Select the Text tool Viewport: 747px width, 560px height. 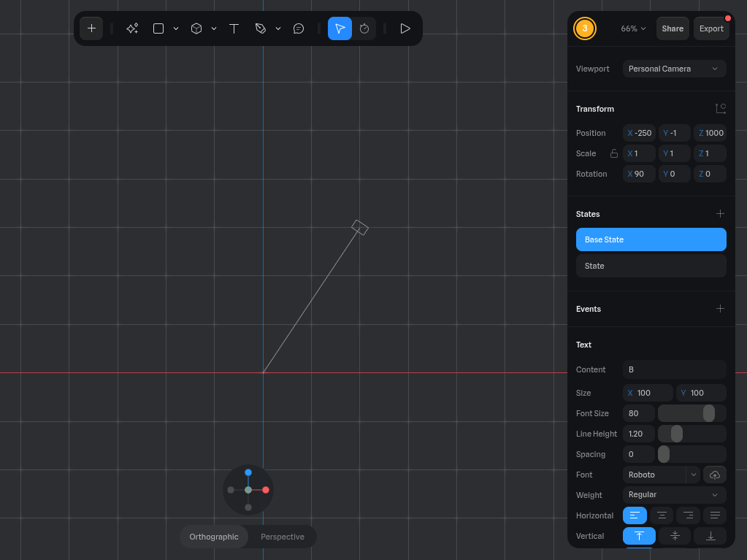pyautogui.click(x=234, y=28)
